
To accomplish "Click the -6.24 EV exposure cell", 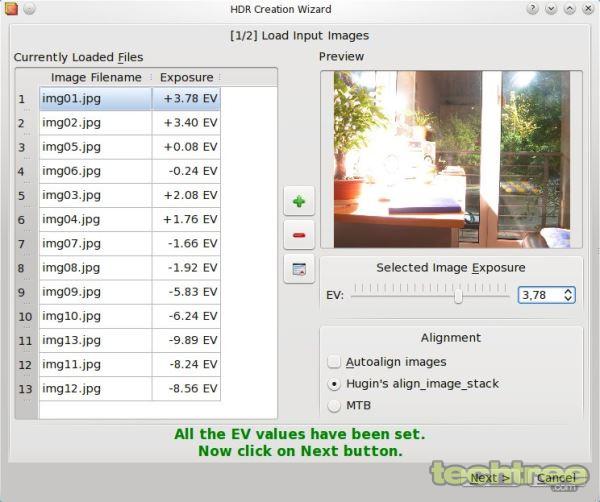I will point(186,316).
